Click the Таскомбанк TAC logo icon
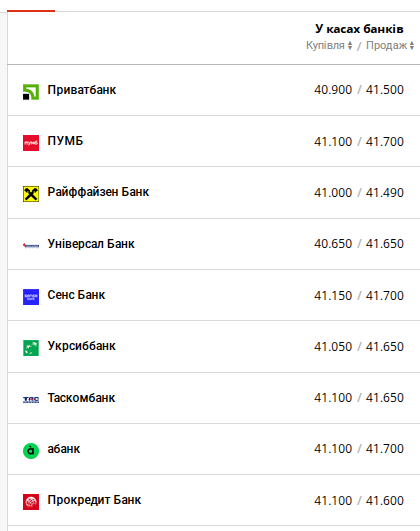Viewport: 420px width, 531px height. click(31, 400)
